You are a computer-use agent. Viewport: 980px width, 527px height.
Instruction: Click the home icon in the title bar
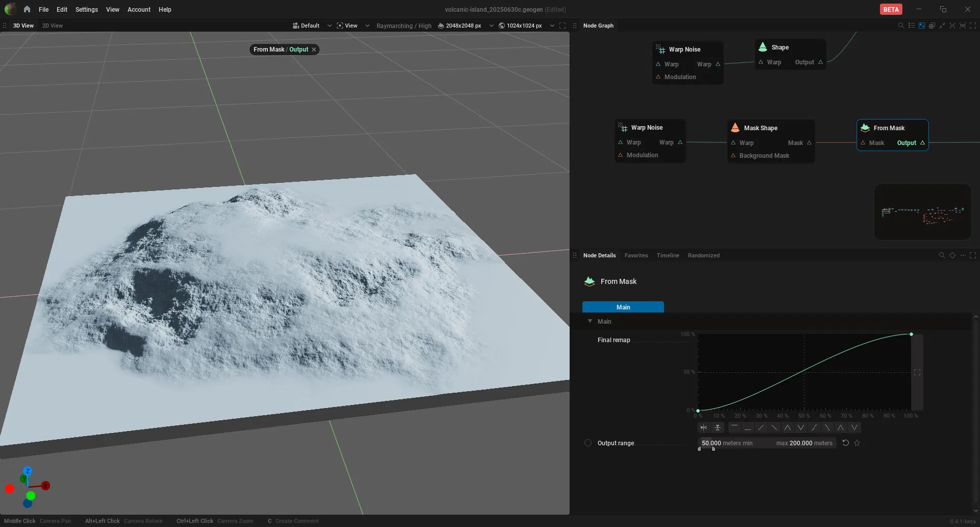[x=27, y=9]
